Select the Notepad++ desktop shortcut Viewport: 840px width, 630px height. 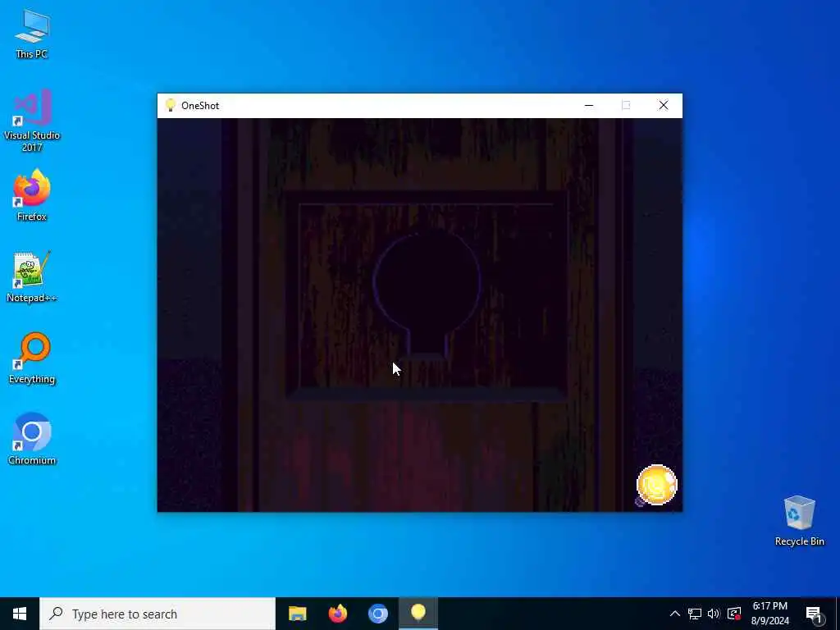point(32,277)
